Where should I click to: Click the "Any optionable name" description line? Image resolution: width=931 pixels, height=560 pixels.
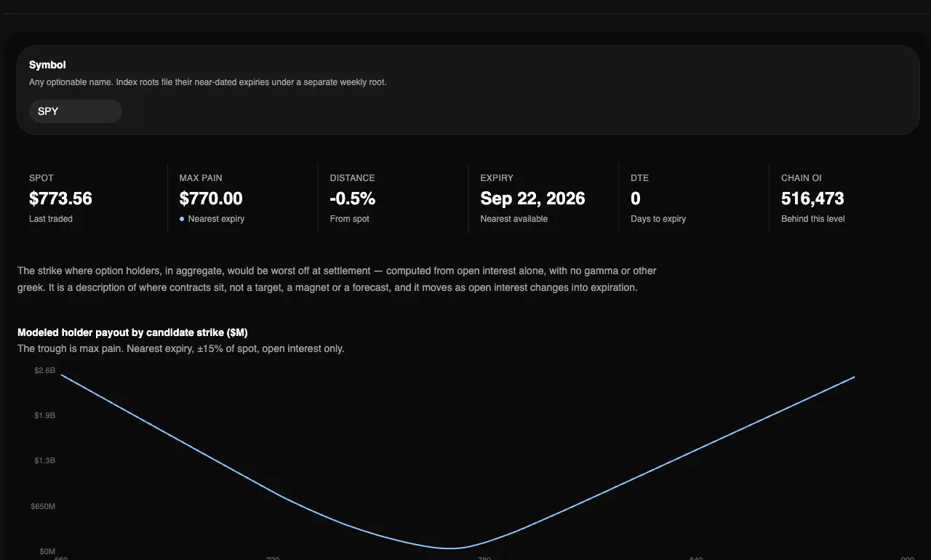(208, 82)
